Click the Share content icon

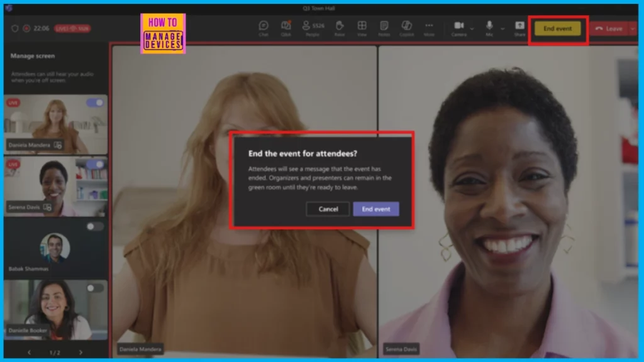click(519, 25)
